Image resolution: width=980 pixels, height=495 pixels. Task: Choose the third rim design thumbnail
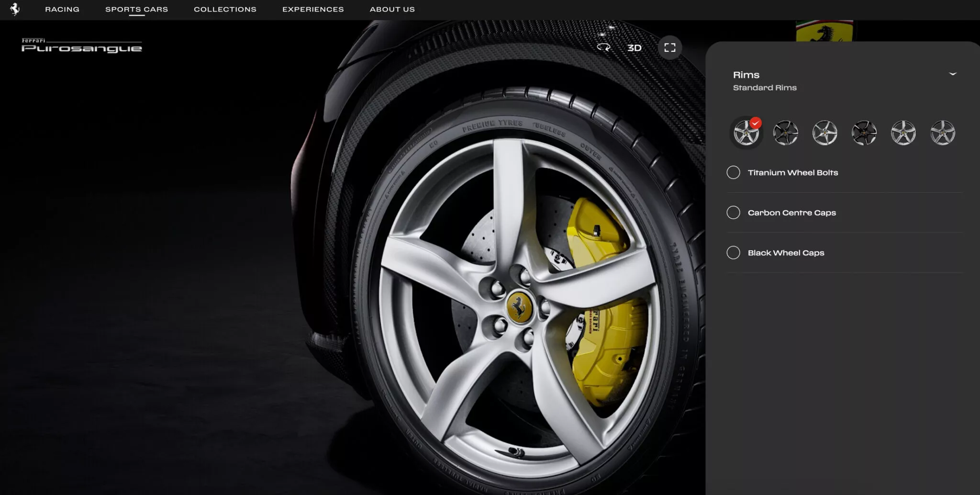point(824,133)
